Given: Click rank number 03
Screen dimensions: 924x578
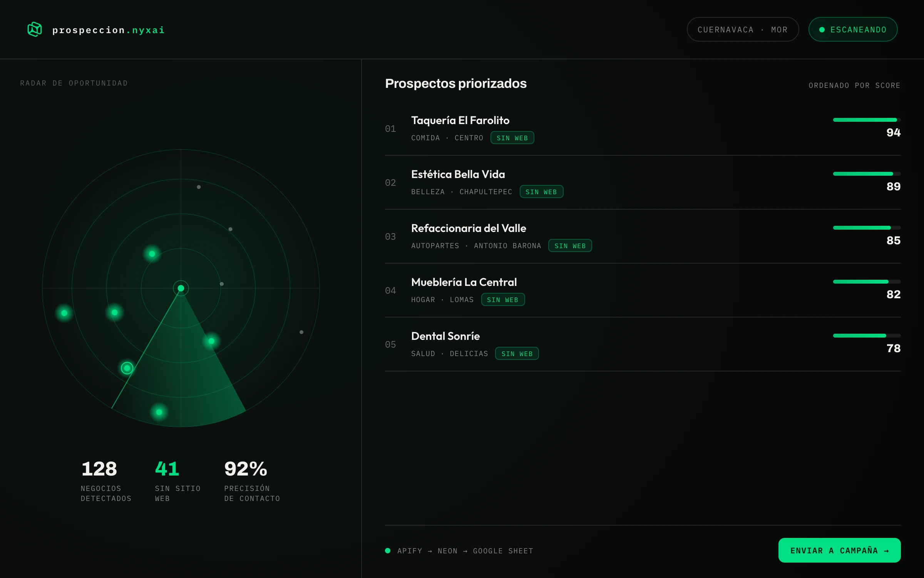Looking at the screenshot, I should [x=390, y=237].
